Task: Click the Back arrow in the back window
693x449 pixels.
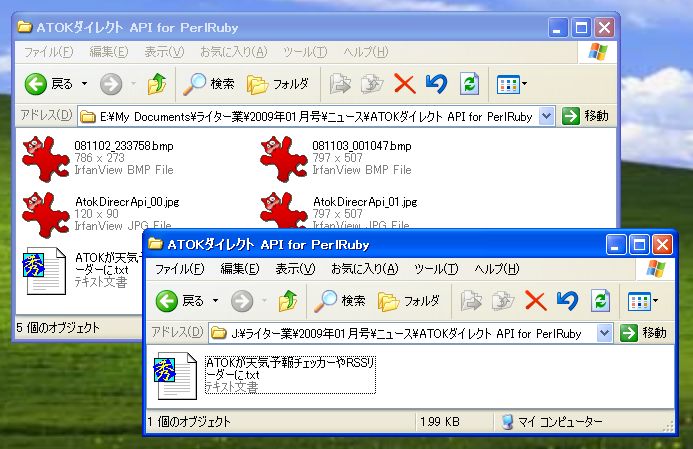Action: coord(35,84)
